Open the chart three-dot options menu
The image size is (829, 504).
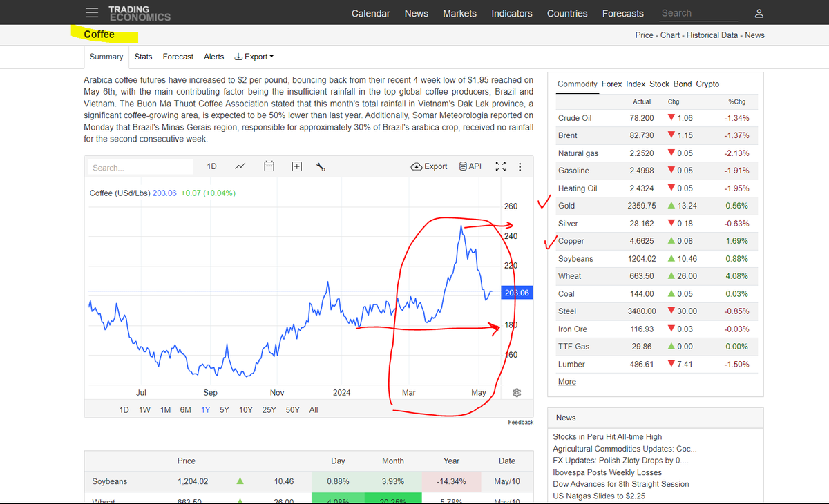(x=520, y=167)
